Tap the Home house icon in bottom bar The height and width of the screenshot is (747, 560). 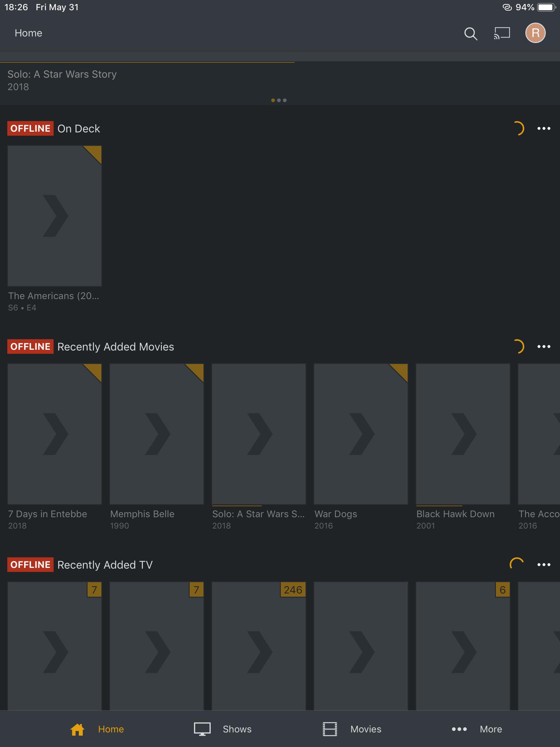77,729
